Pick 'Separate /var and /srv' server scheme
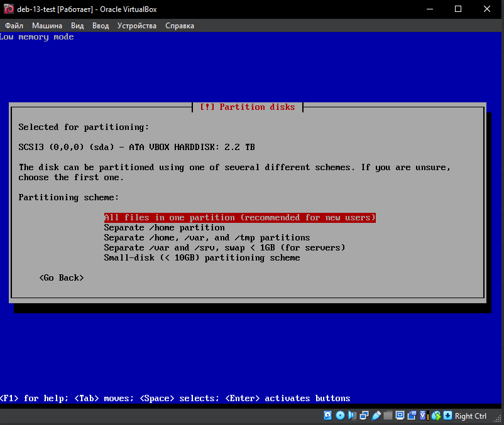The image size is (504, 425). click(224, 248)
